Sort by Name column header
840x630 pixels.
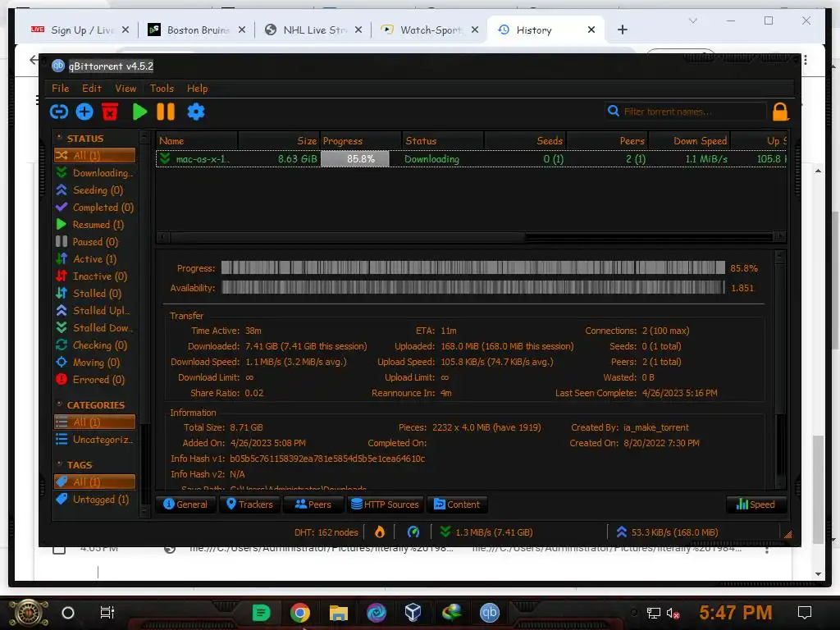coord(197,141)
